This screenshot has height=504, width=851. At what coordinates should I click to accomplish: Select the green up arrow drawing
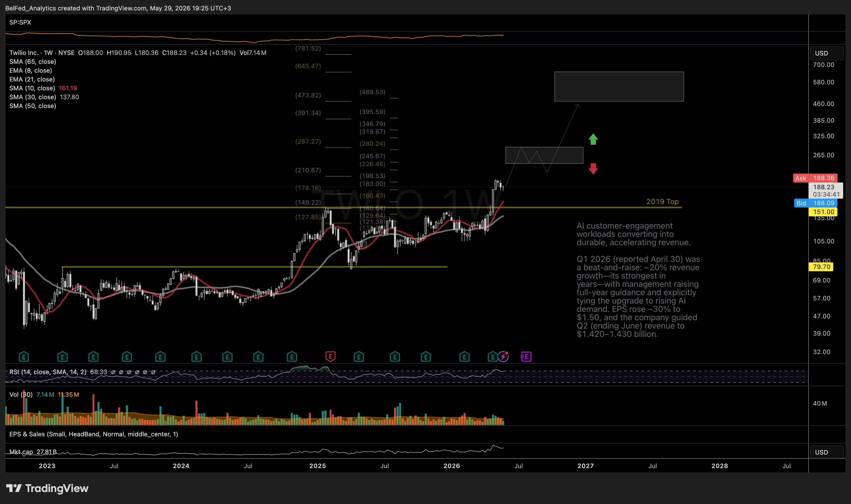point(593,139)
